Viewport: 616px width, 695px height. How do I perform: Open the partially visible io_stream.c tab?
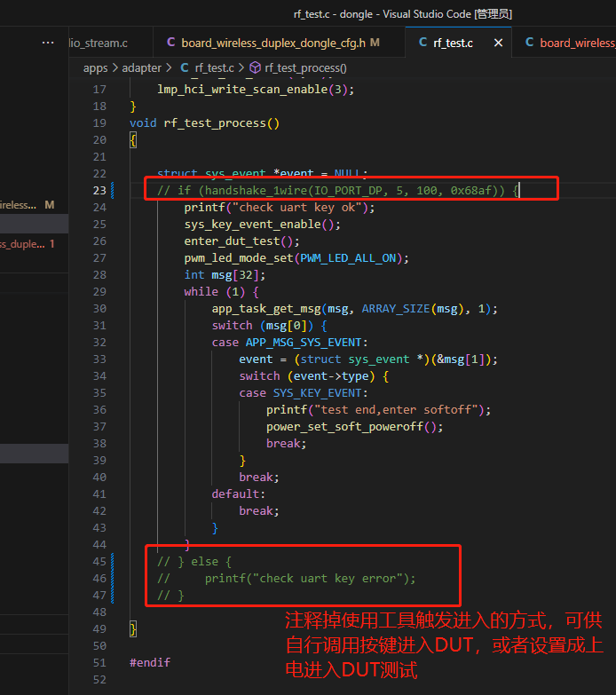99,43
